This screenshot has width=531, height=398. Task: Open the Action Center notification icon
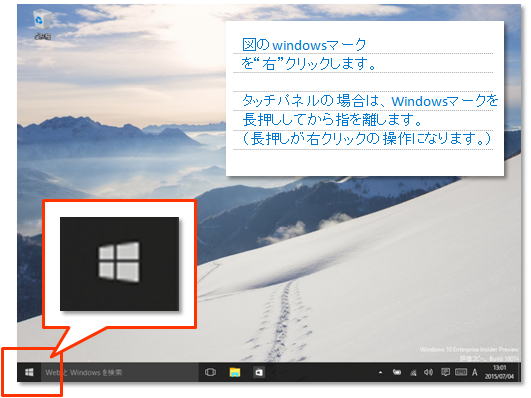pyautogui.click(x=445, y=373)
